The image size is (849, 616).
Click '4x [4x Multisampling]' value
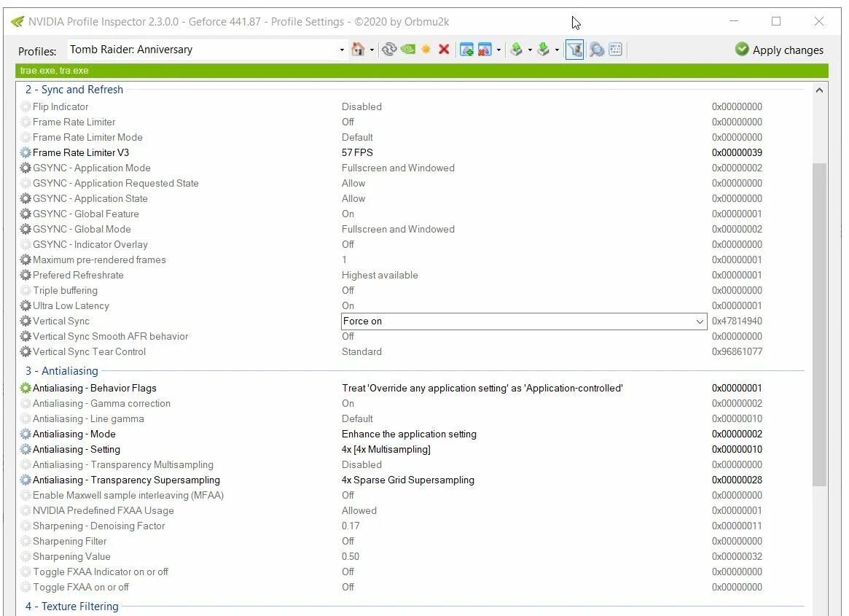click(386, 449)
